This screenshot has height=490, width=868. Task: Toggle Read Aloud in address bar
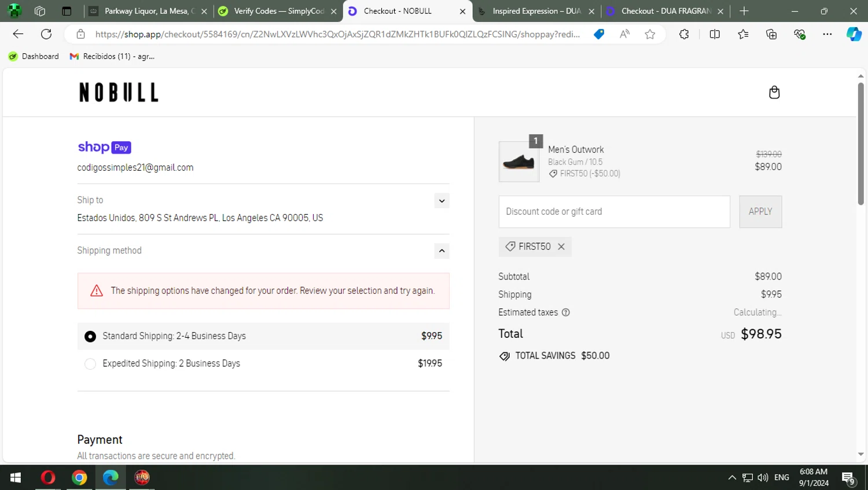coord(624,34)
